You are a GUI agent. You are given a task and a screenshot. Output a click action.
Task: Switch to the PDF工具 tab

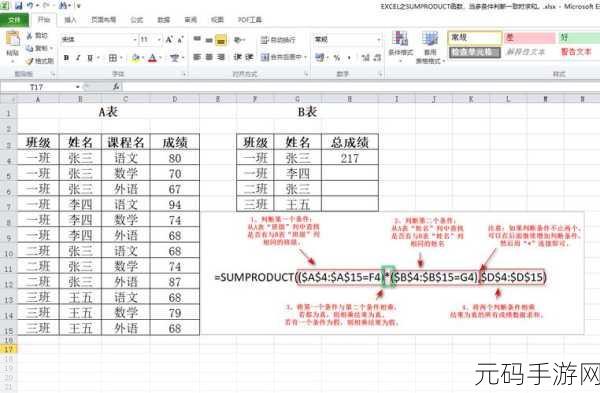click(x=250, y=20)
